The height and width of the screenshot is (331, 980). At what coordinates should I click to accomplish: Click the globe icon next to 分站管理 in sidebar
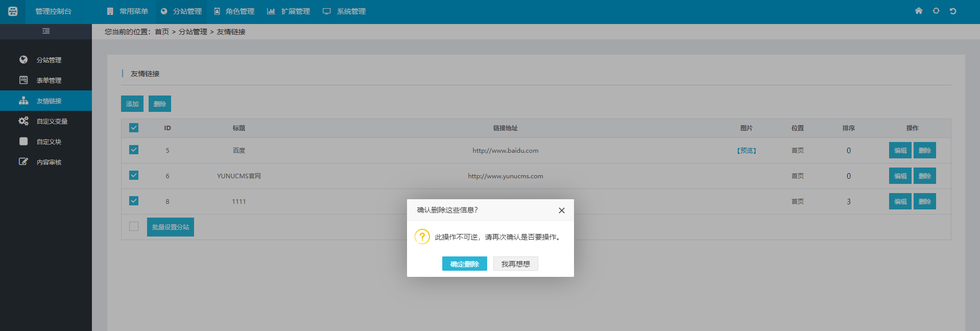click(23, 60)
